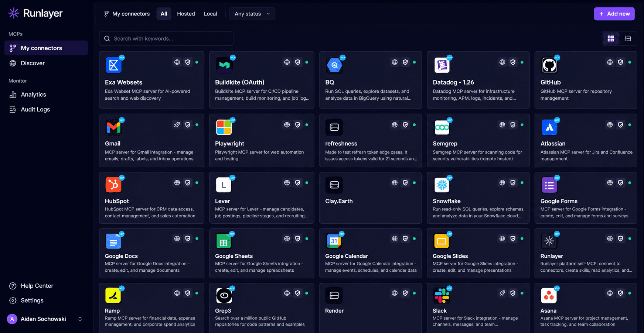Image resolution: width=644 pixels, height=333 pixels.
Task: Click the Gmail logo icon
Action: pyautogui.click(x=113, y=127)
